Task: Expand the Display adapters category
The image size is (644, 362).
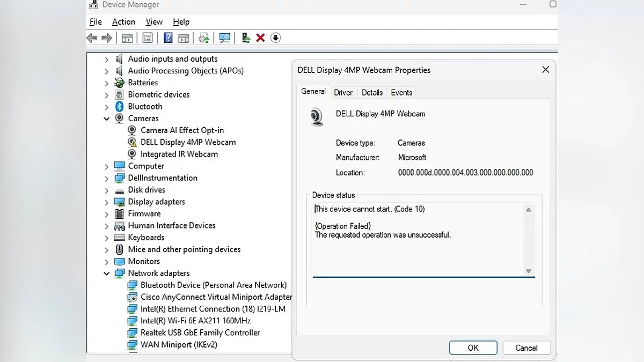Action: (x=106, y=202)
